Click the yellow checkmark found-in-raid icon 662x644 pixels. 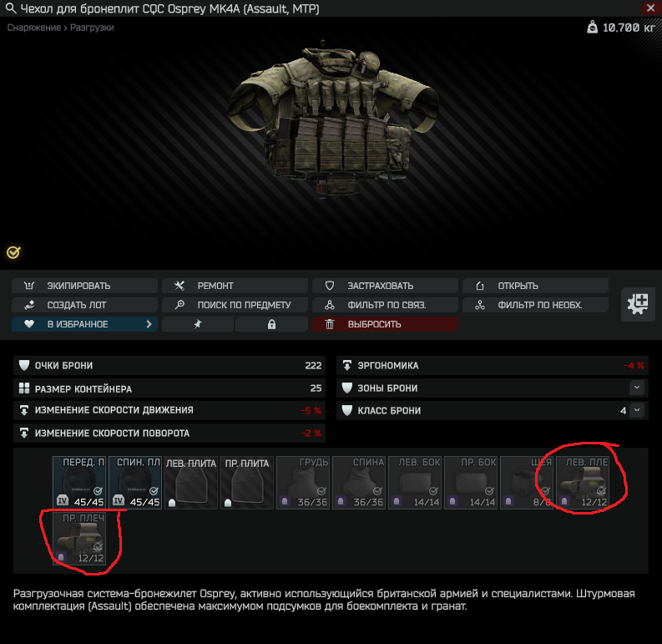coord(13,252)
